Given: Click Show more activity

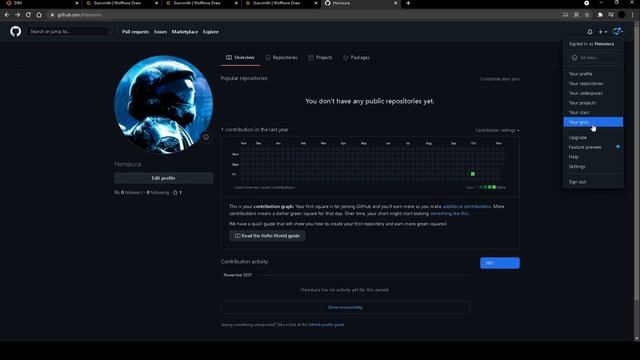Looking at the screenshot, I should (x=345, y=307).
